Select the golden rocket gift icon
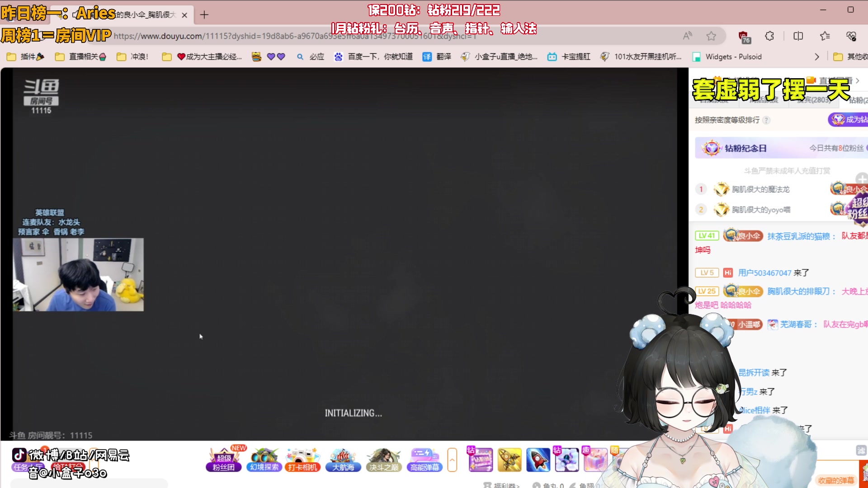This screenshot has height=488, width=868. pos(509,460)
